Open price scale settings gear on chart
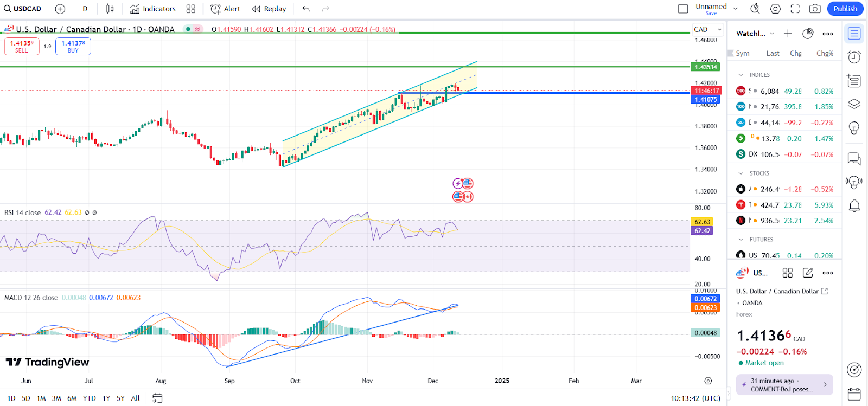 pos(708,381)
